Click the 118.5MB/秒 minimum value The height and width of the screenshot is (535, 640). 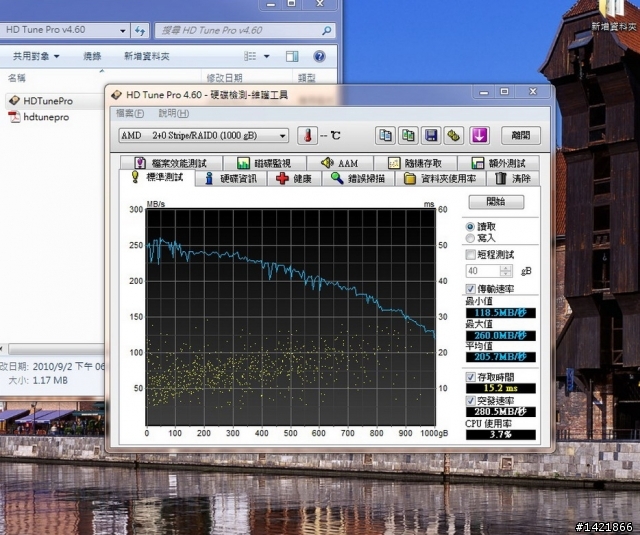pos(500,313)
